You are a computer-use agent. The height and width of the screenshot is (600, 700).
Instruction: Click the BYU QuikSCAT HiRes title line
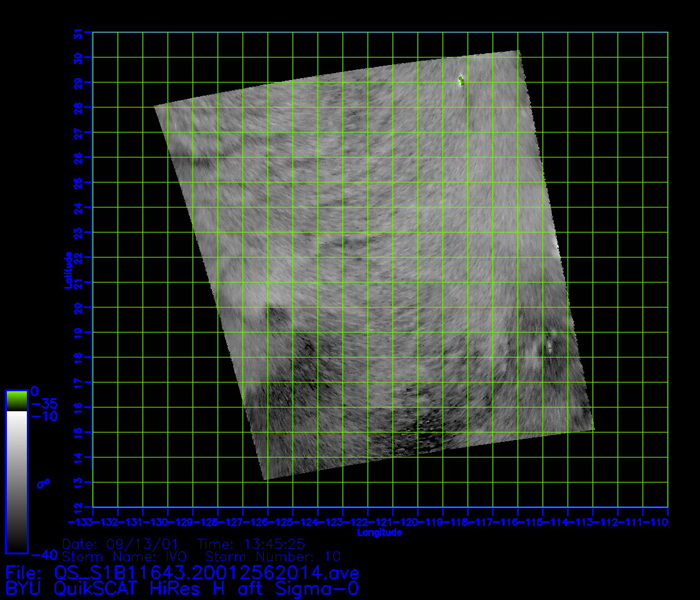point(181,588)
